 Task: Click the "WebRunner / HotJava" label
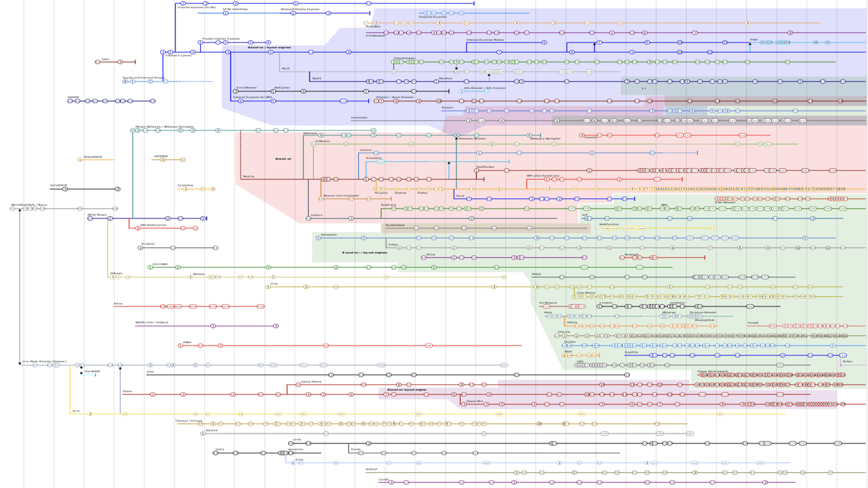click(x=151, y=323)
